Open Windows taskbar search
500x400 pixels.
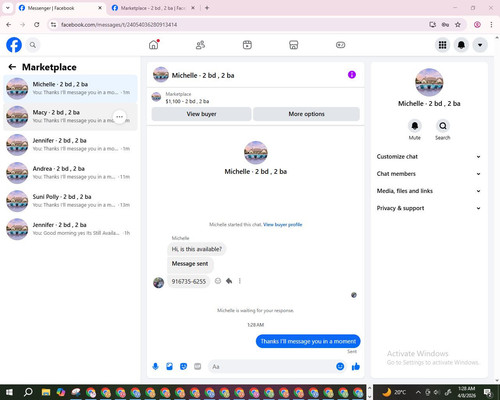(28, 392)
